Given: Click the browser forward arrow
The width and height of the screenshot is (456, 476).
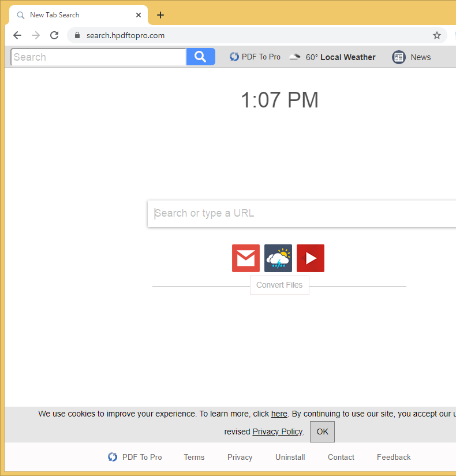Looking at the screenshot, I should pyautogui.click(x=36, y=35).
